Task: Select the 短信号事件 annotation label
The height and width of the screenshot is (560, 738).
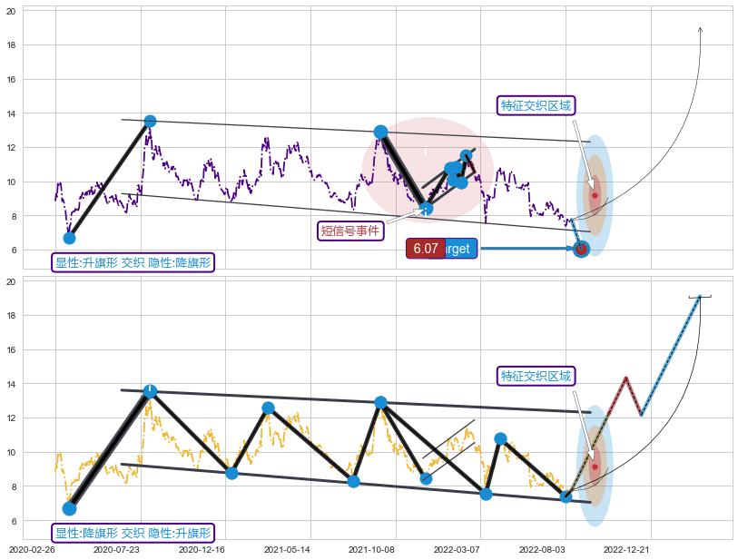Action: [x=350, y=231]
